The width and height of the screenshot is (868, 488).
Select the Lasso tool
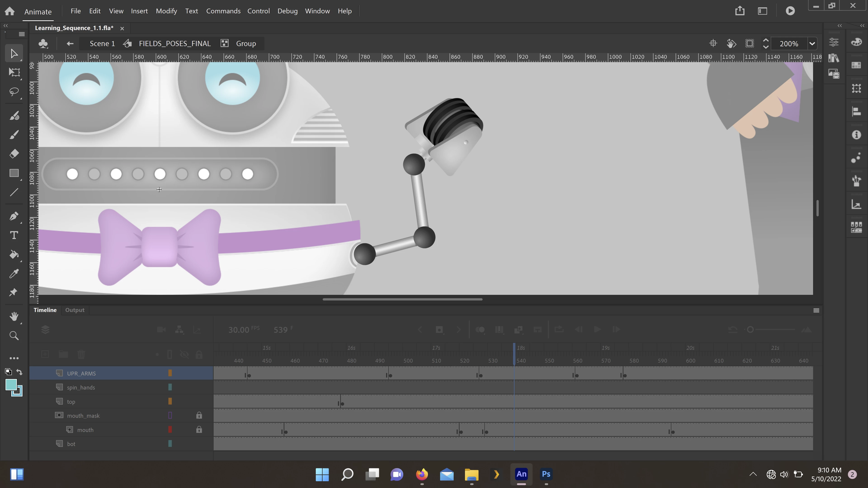pos(14,91)
